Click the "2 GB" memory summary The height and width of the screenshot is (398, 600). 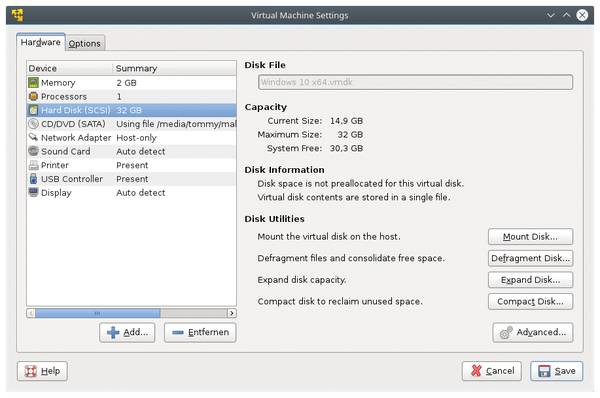click(126, 83)
